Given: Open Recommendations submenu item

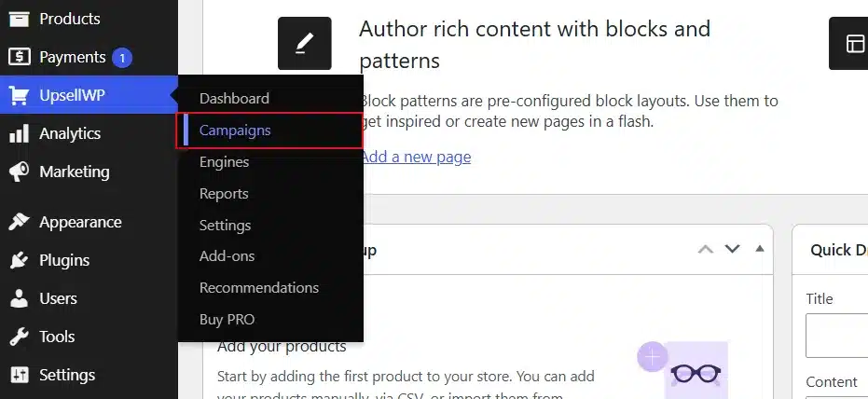Looking at the screenshot, I should pyautogui.click(x=259, y=288).
